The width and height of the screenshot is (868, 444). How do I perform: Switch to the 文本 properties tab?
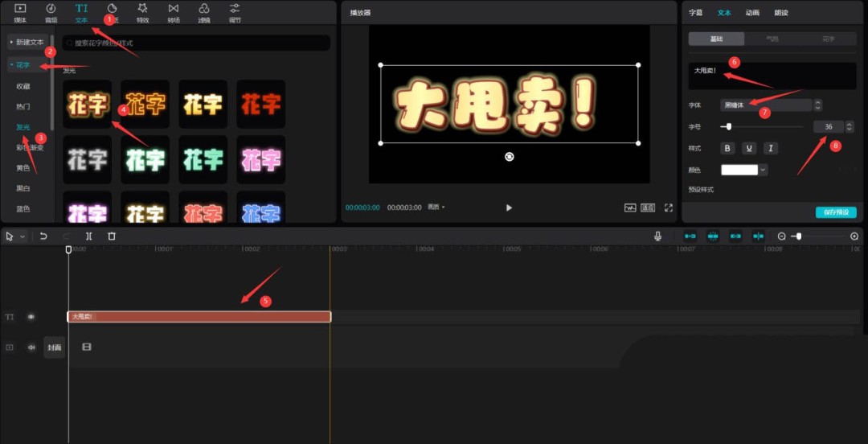click(724, 13)
